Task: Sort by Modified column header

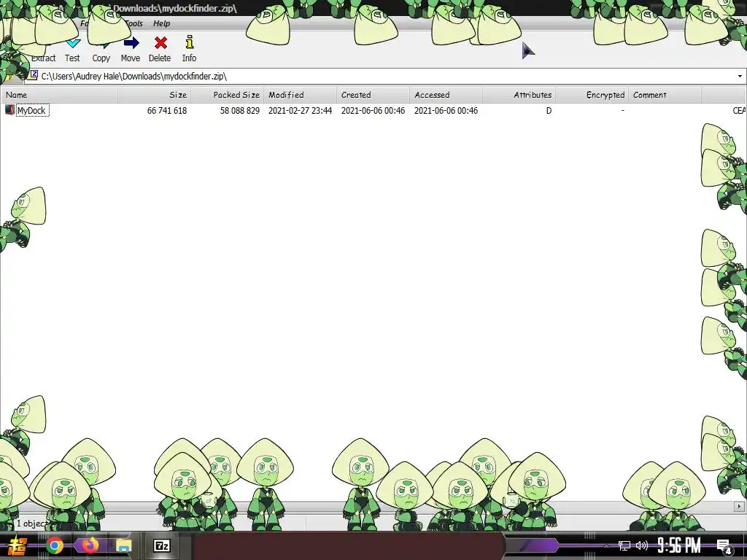Action: 300,95
